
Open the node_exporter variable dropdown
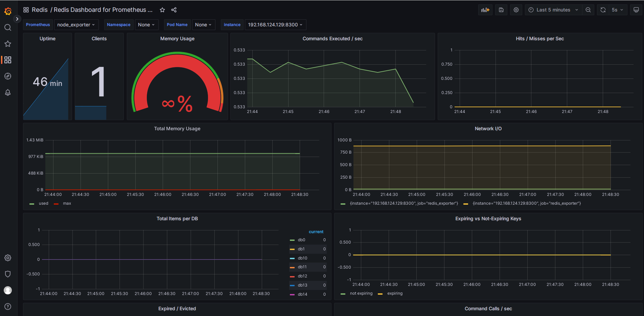(76, 24)
